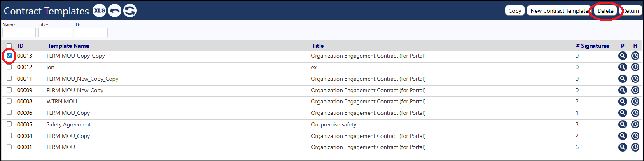Refresh the contract templates list
Image resolution: width=644 pixels, height=161 pixels.
coord(130,11)
